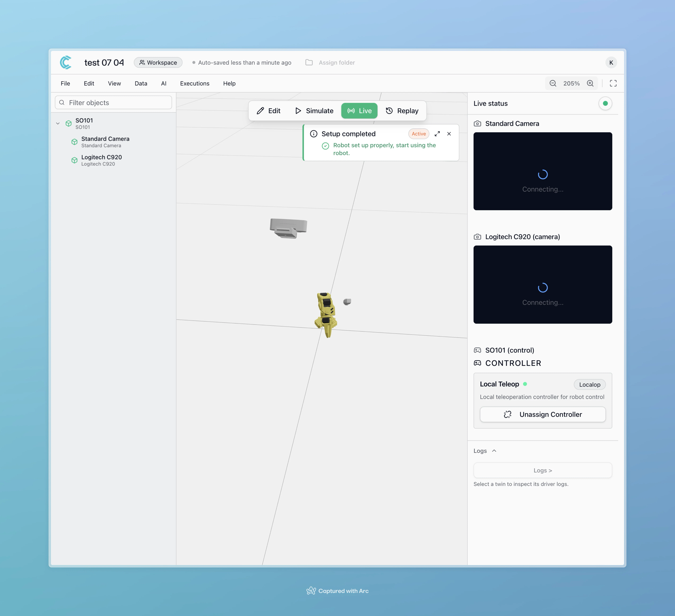
Task: Open the K user avatar
Action: [x=611, y=63]
